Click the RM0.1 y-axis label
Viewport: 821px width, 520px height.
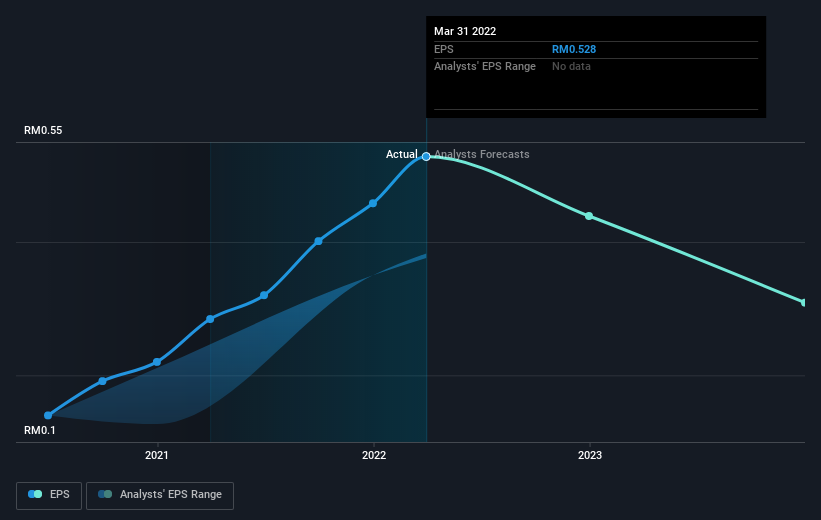pyautogui.click(x=41, y=430)
